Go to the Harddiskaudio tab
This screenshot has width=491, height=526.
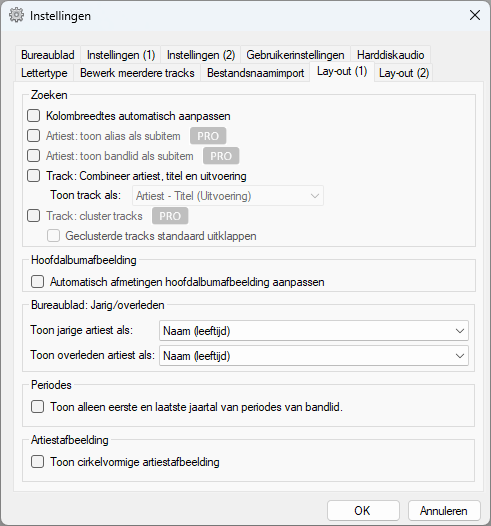click(x=390, y=55)
